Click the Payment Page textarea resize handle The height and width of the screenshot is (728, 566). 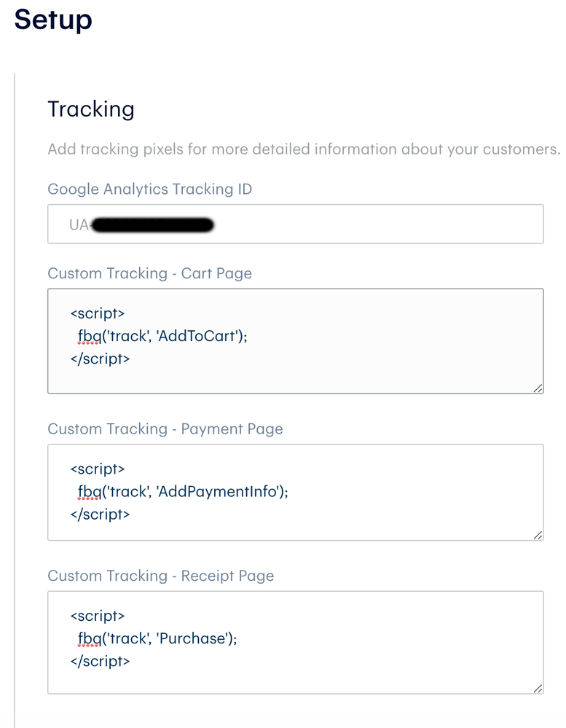(x=538, y=536)
